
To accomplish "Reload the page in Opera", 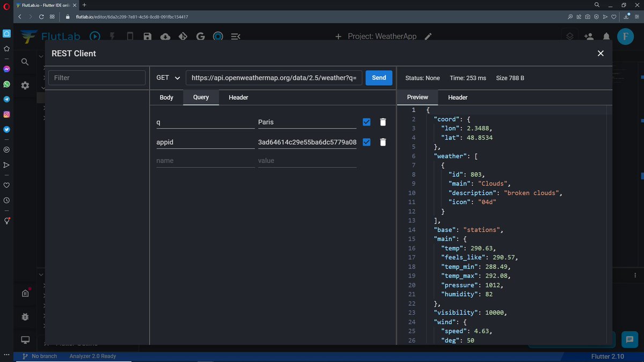I will pos(41,17).
